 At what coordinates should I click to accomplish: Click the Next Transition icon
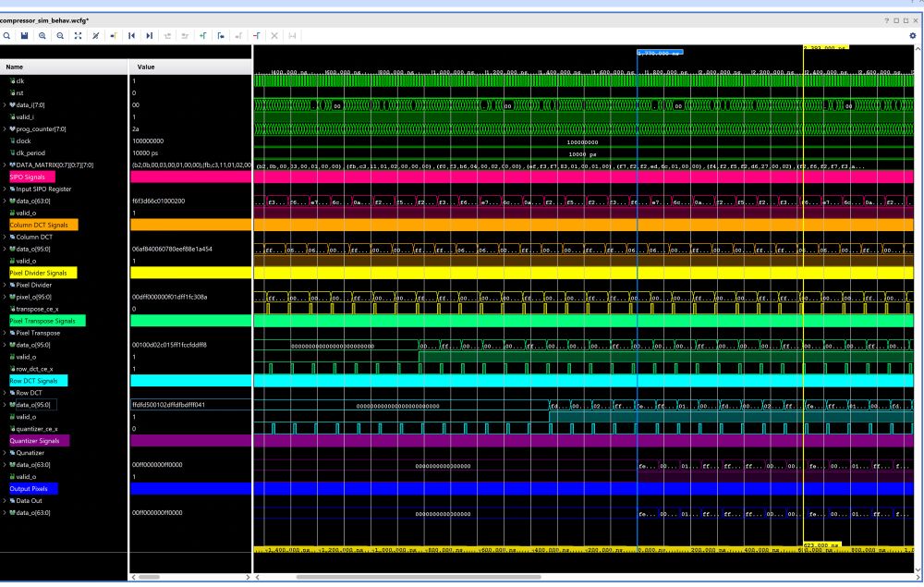click(185, 36)
